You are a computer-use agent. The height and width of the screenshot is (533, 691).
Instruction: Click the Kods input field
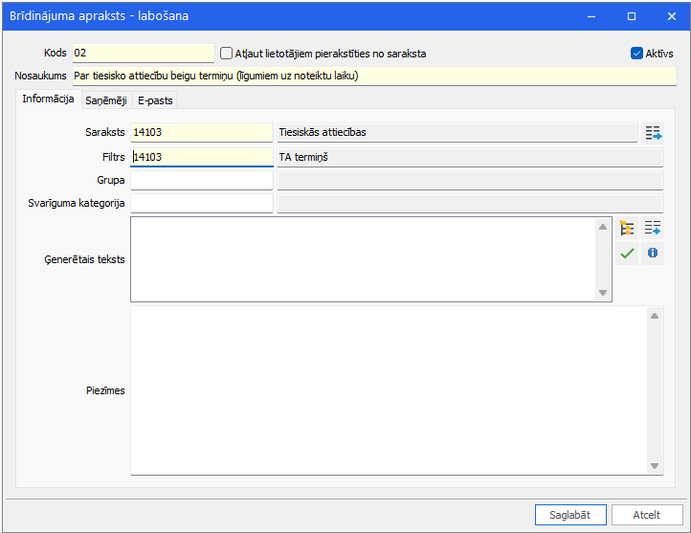coord(143,53)
